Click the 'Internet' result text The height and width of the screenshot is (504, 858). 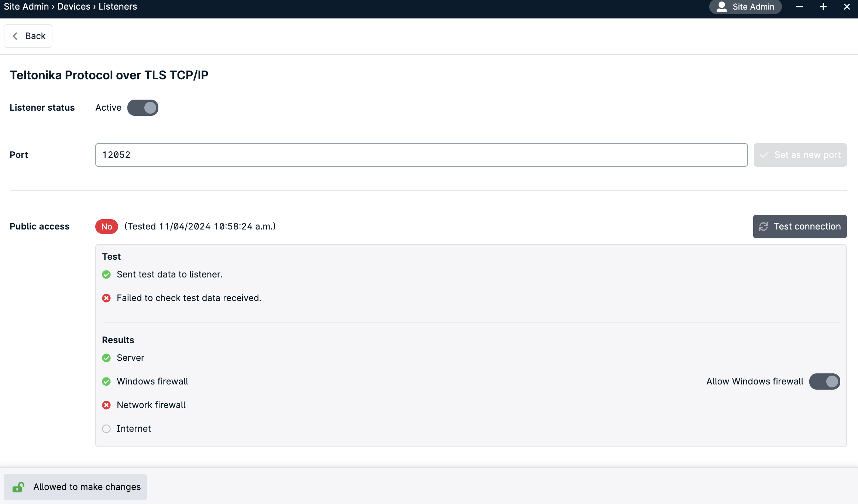click(x=134, y=429)
